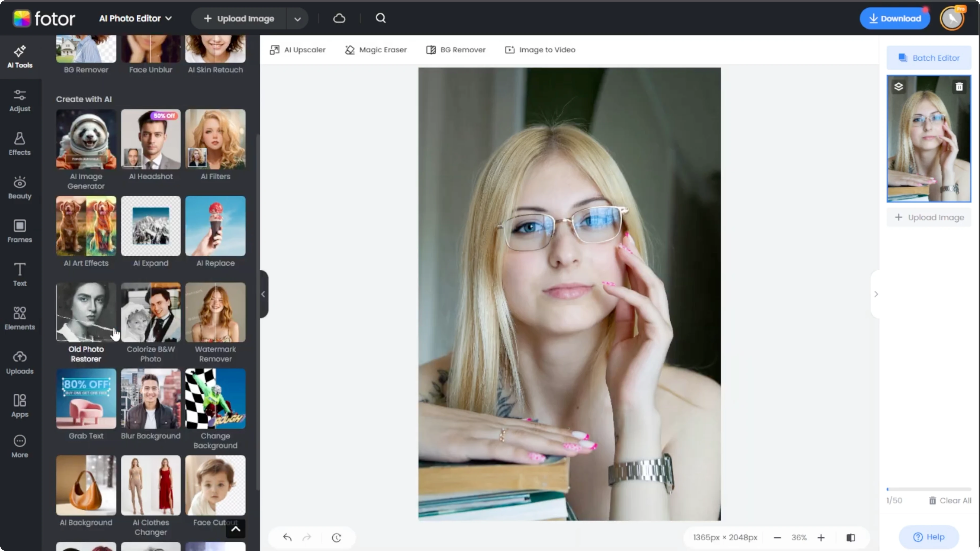Open the AI Art Effects tool

[86, 232]
